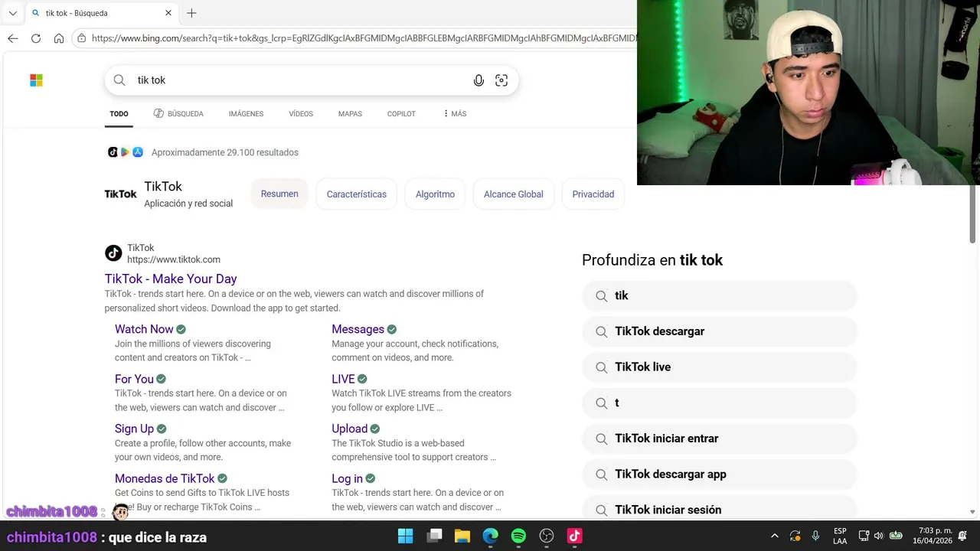
Task: Go back to the previous page
Action: point(12,38)
